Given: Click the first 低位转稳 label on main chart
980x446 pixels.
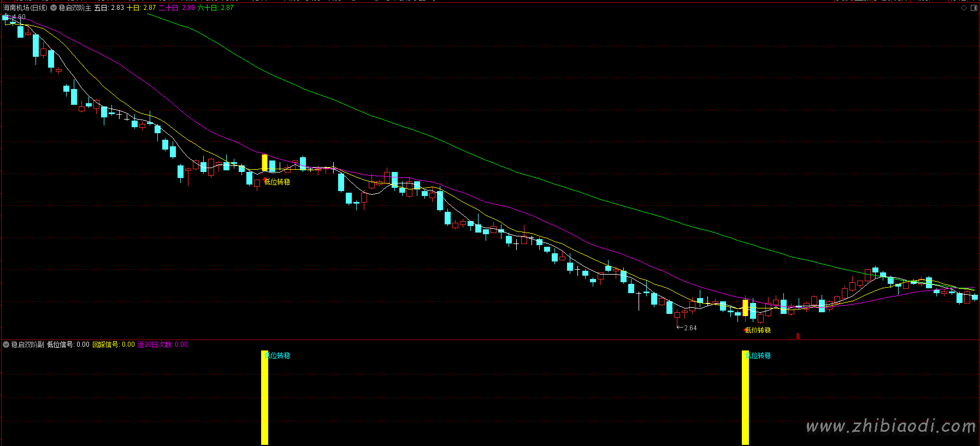Looking at the screenshot, I should (x=278, y=182).
